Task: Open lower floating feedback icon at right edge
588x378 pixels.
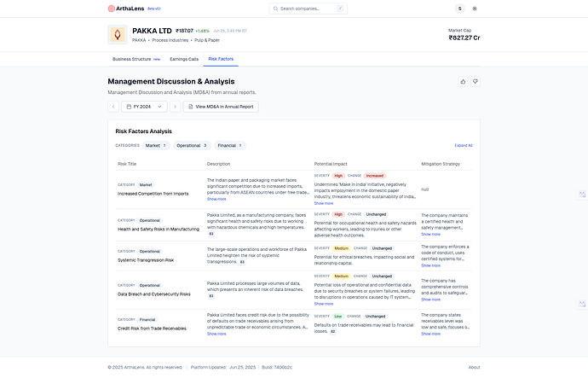Action: 582,303
